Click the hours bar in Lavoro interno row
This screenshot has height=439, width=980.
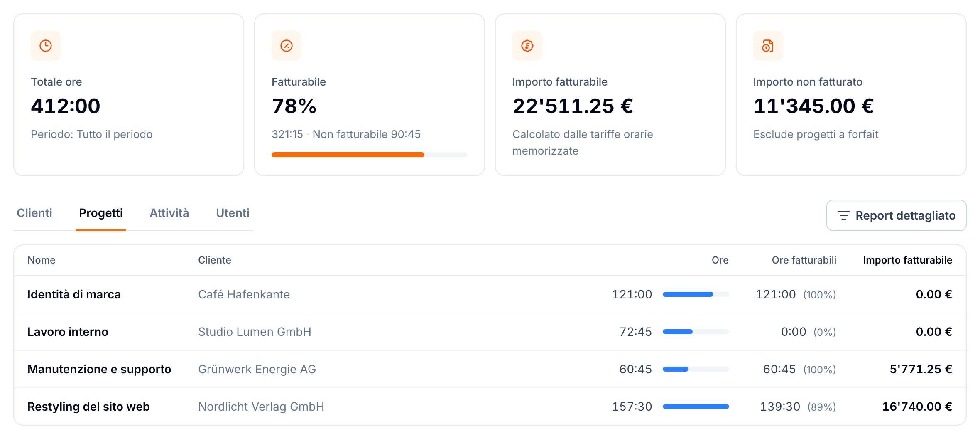(696, 332)
